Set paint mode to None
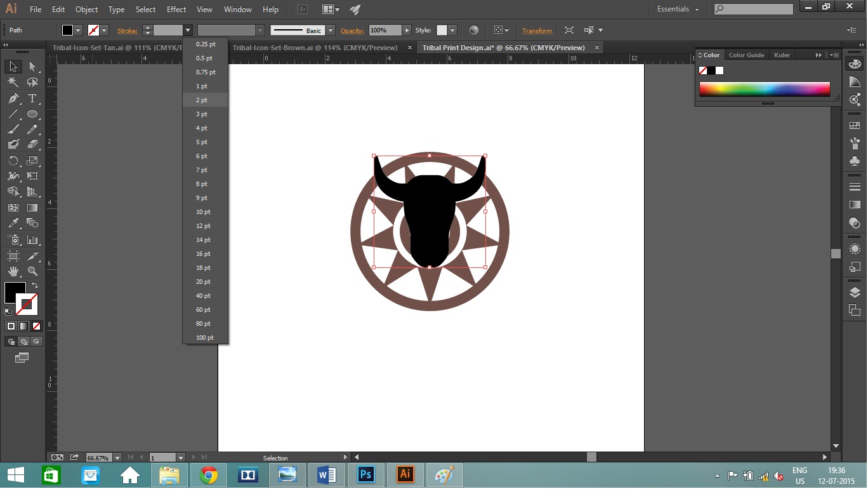The width and height of the screenshot is (868, 489). point(36,326)
